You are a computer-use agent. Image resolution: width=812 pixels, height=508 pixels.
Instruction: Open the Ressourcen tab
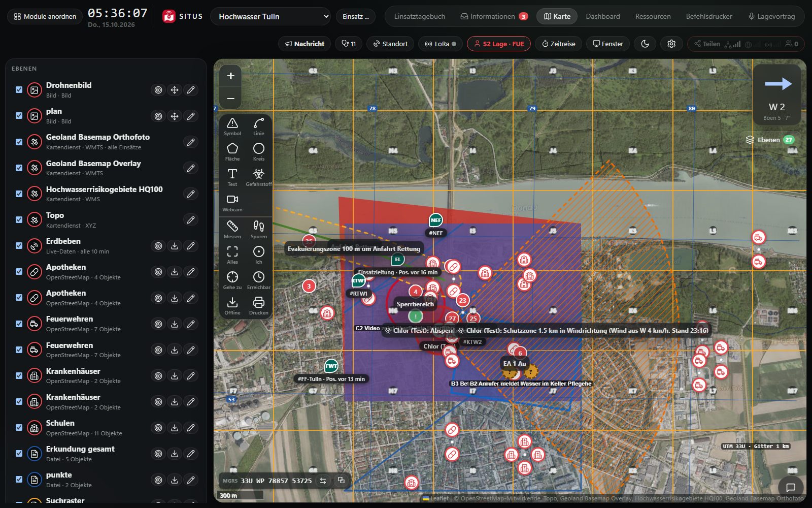click(653, 16)
